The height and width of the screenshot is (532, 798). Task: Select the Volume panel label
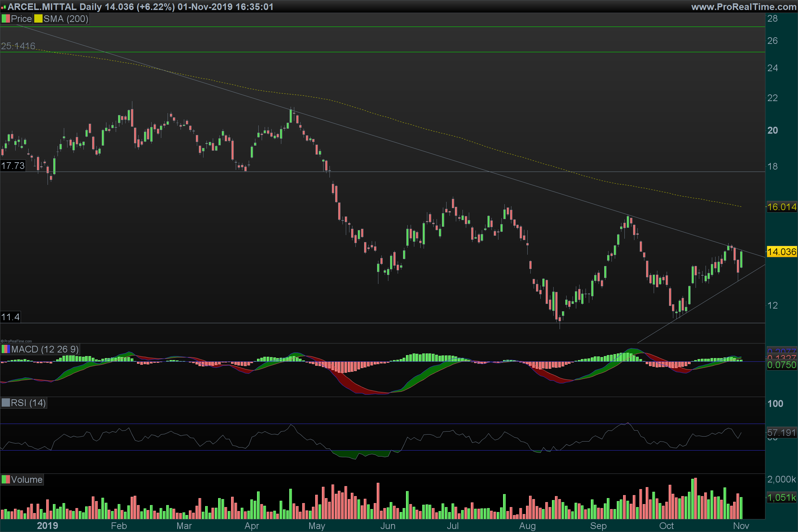(27, 479)
